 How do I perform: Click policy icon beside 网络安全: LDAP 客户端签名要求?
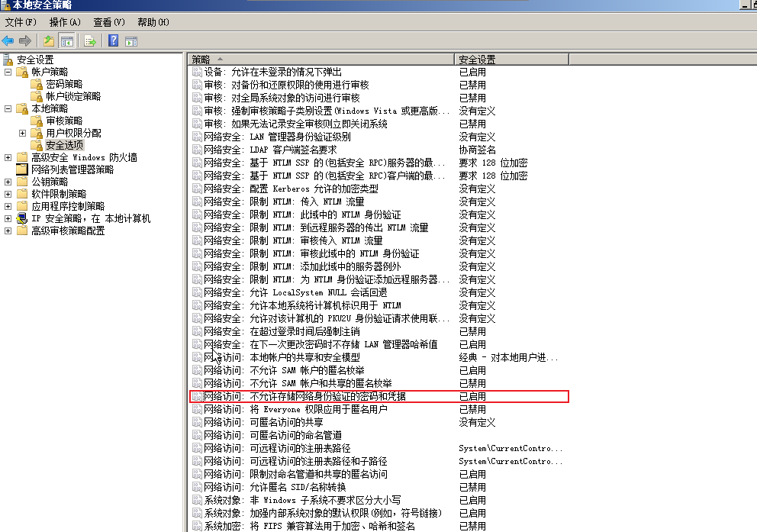point(197,150)
